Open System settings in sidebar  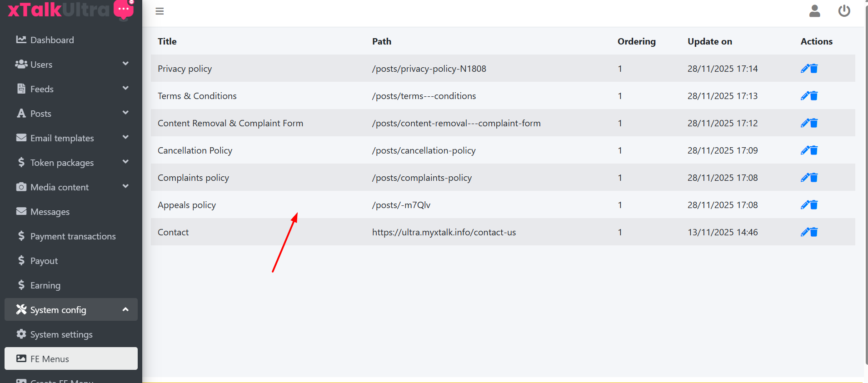[x=61, y=334]
